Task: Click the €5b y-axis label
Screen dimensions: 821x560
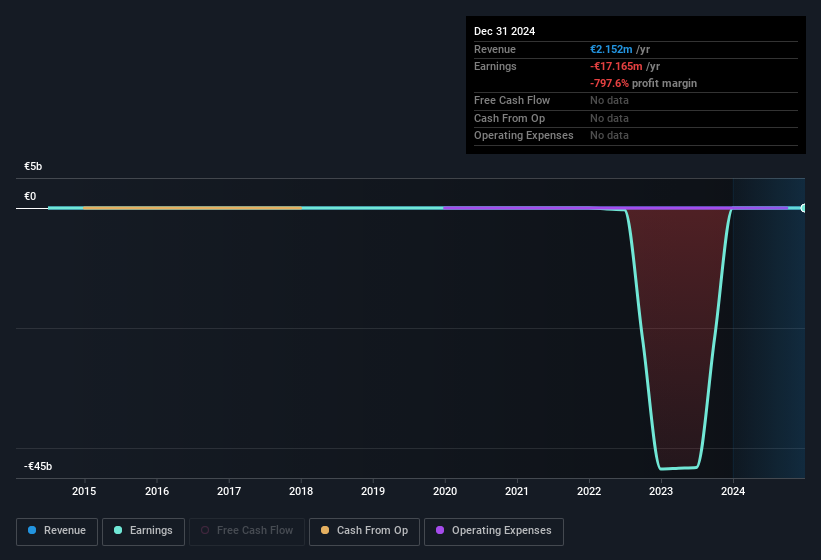Action: click(x=33, y=166)
